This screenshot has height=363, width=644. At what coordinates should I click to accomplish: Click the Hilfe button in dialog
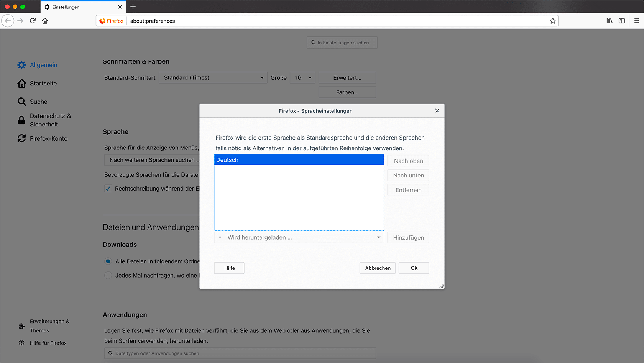click(229, 268)
